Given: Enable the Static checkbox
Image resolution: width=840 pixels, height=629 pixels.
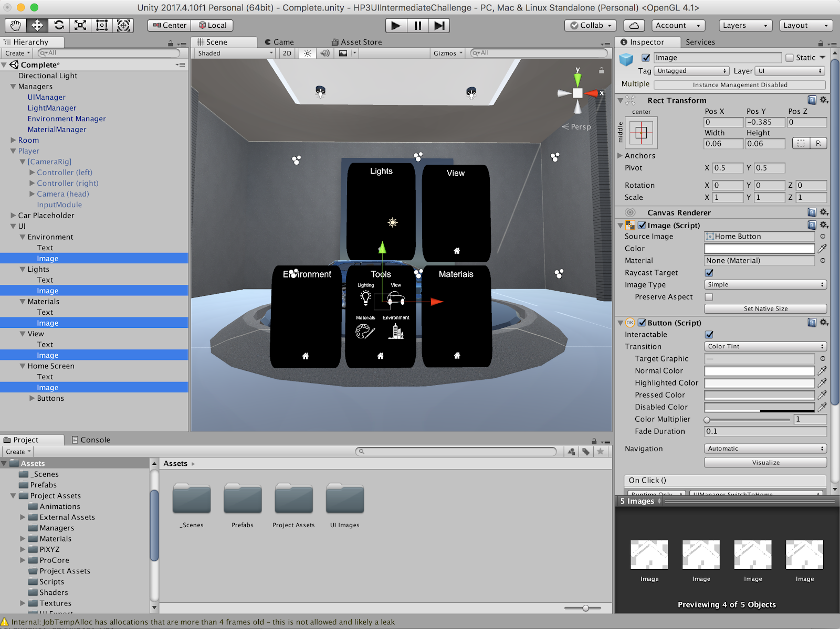Looking at the screenshot, I should coord(790,58).
